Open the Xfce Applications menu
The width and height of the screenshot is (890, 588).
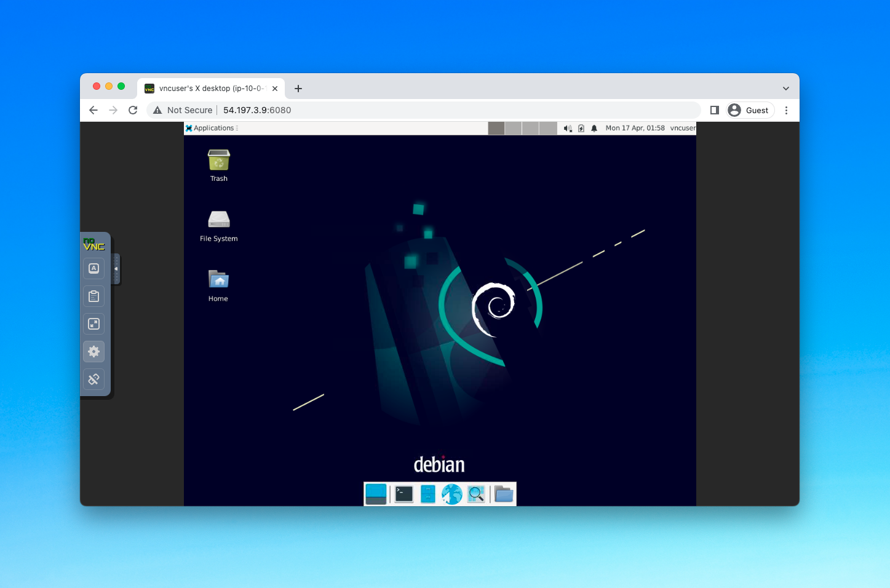(210, 128)
